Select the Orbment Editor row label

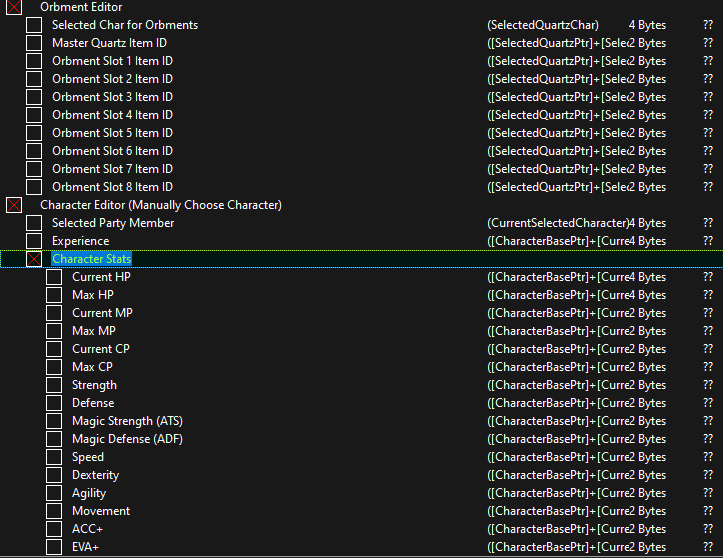tap(81, 7)
